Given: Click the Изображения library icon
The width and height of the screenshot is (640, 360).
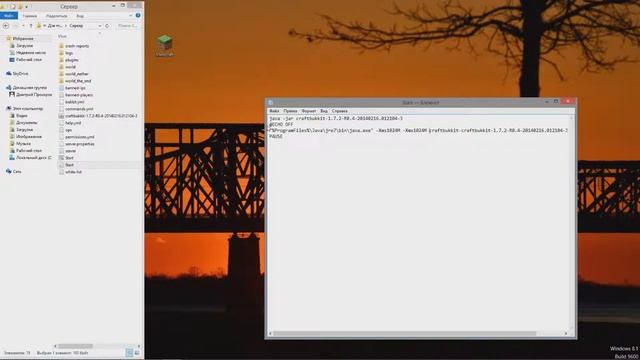Looking at the screenshot, I should pyautogui.click(x=12, y=136).
